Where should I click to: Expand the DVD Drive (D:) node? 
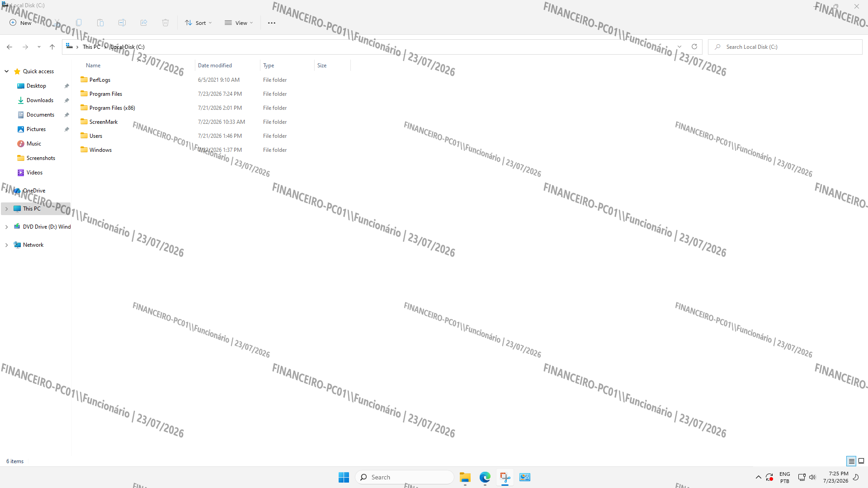(x=7, y=227)
